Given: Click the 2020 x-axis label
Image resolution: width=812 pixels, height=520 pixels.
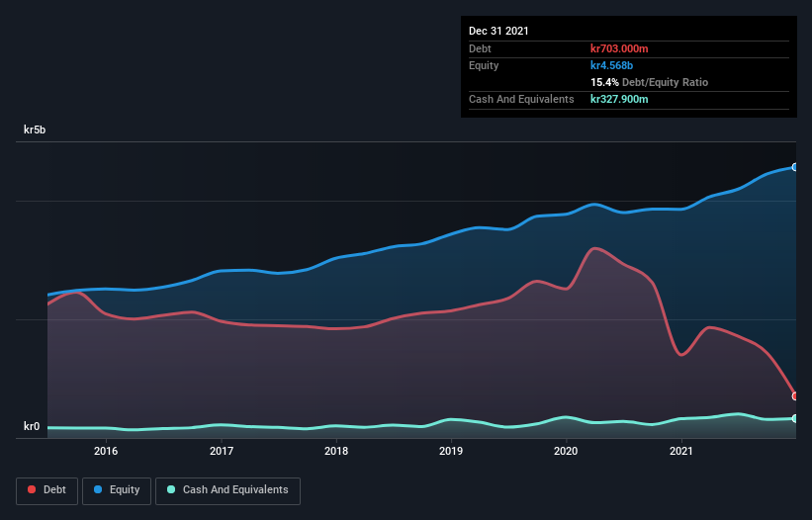Looking at the screenshot, I should [566, 451].
